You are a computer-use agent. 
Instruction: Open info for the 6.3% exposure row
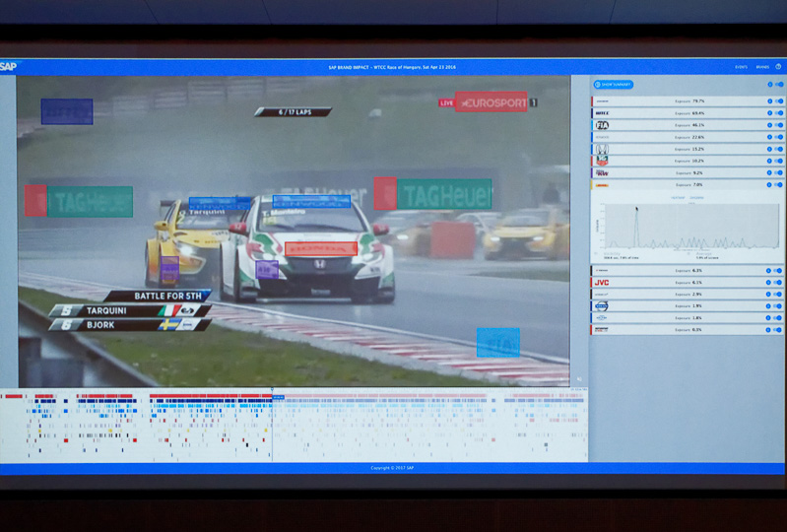[768, 271]
